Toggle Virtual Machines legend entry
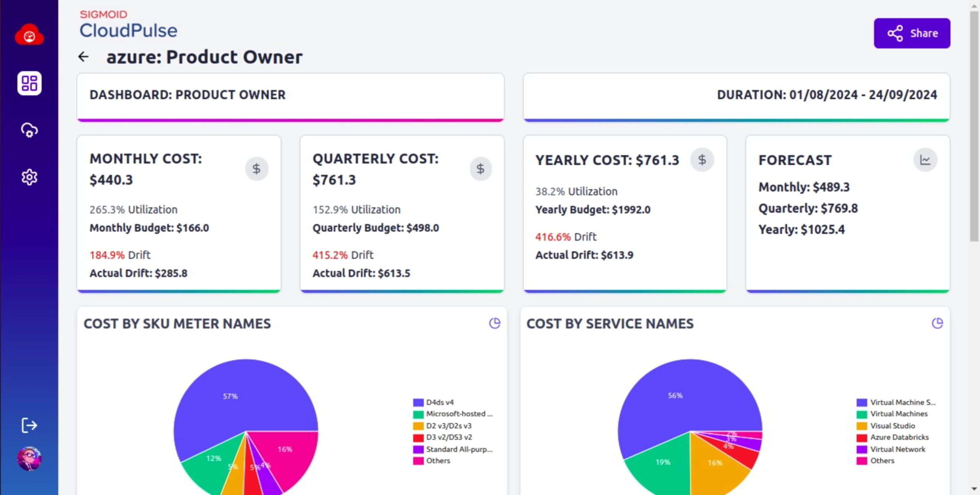 (x=898, y=414)
